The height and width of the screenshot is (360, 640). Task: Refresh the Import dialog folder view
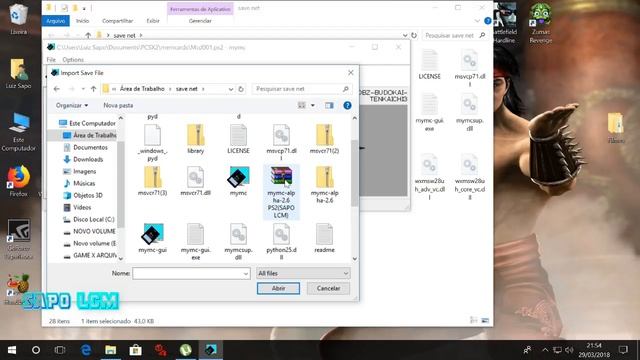(241, 89)
